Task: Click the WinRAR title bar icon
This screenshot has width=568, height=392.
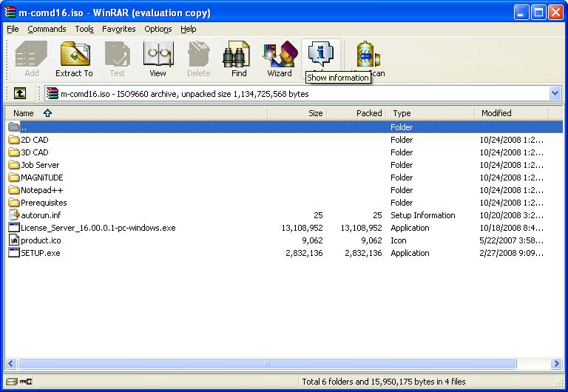Action: coord(10,13)
